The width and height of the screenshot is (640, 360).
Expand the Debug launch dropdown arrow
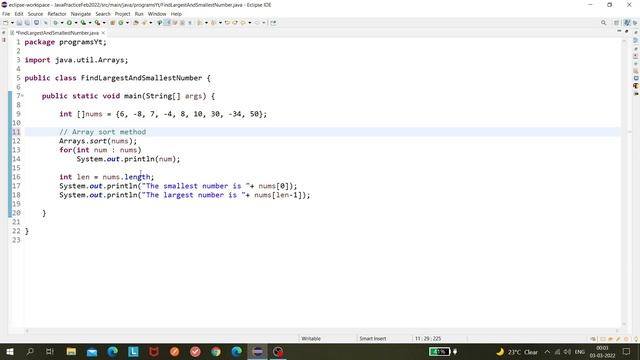62,23
